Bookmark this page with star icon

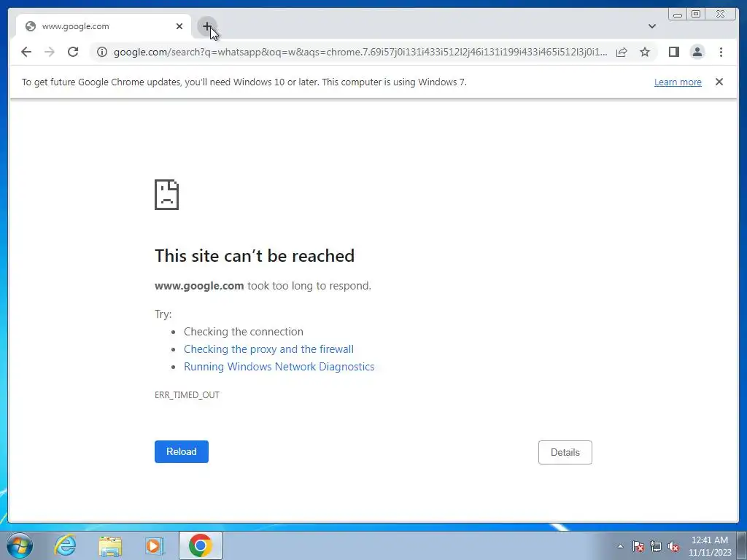(645, 52)
